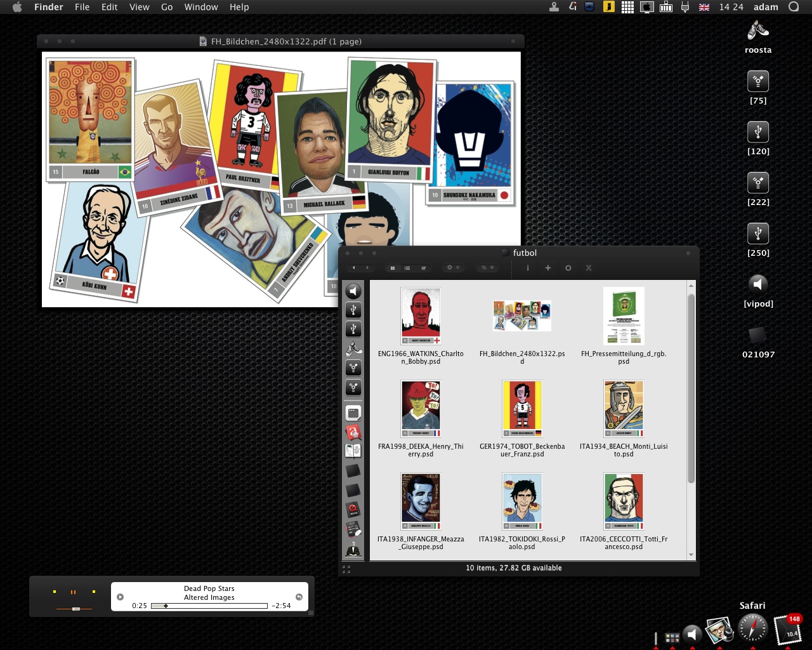Open the Go menu
812x650 pixels.
pyautogui.click(x=167, y=7)
